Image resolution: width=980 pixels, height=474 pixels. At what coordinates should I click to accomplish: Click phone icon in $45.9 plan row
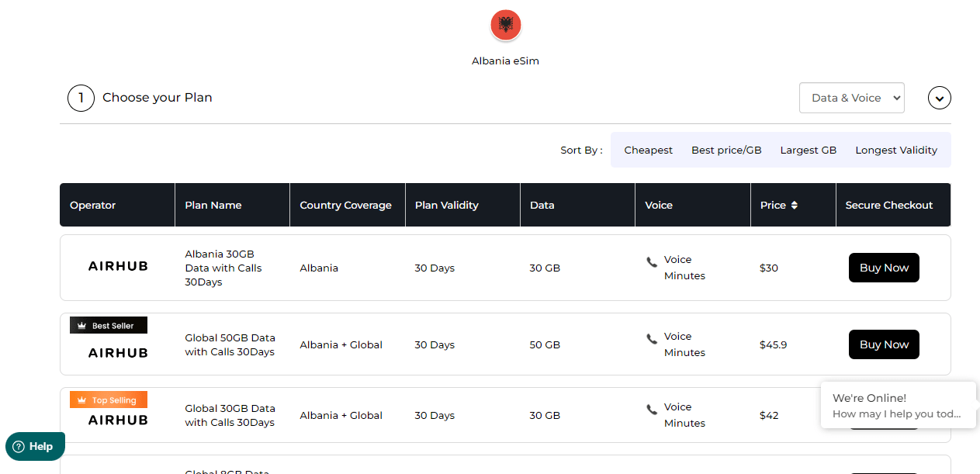[652, 339]
